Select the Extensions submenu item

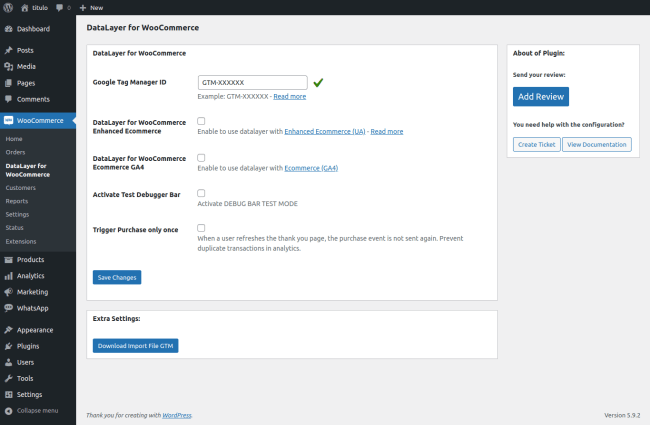[x=21, y=242]
